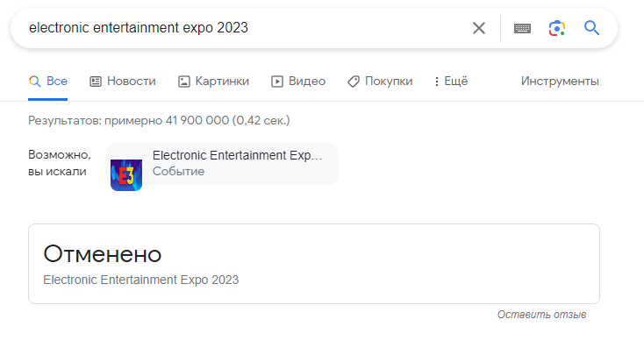This screenshot has height=362, width=644.
Task: Open the Инструменты tools panel
Action: [x=560, y=82]
